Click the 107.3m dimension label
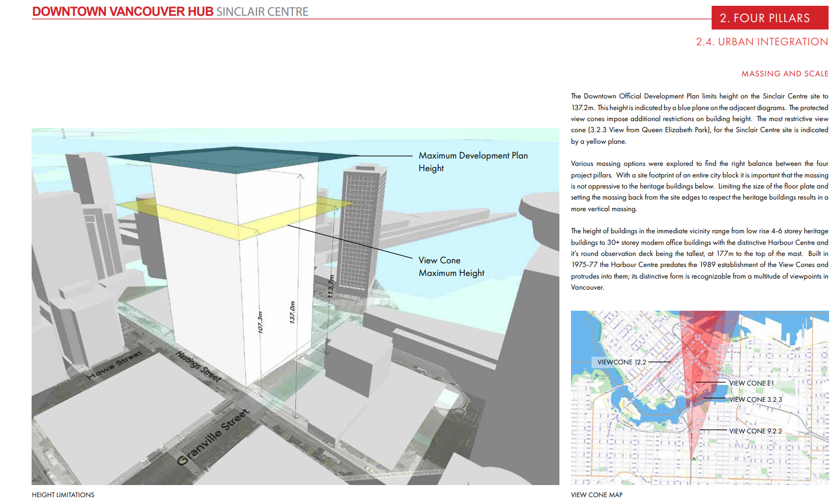 pyautogui.click(x=260, y=322)
